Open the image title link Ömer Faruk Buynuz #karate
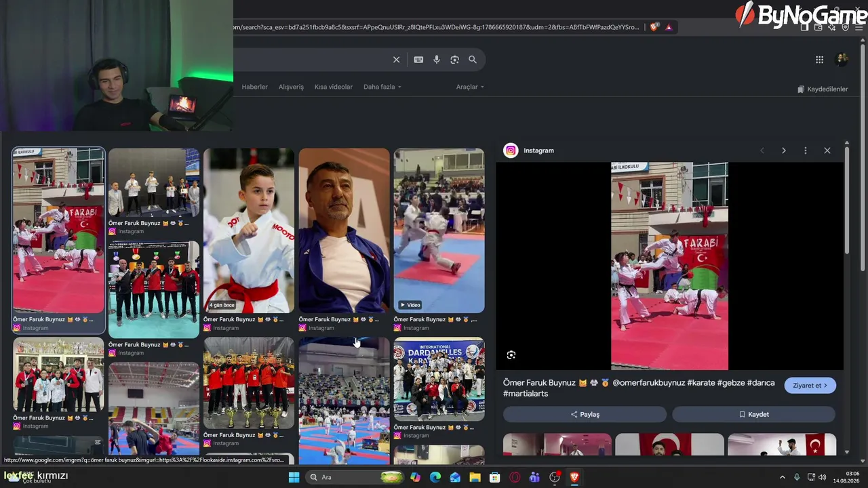Image resolution: width=868 pixels, height=488 pixels. (639, 388)
